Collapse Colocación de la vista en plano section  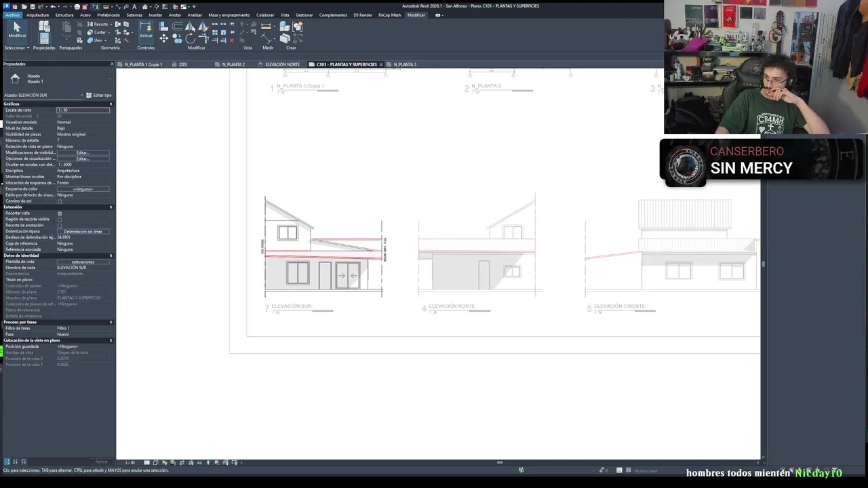click(111, 340)
